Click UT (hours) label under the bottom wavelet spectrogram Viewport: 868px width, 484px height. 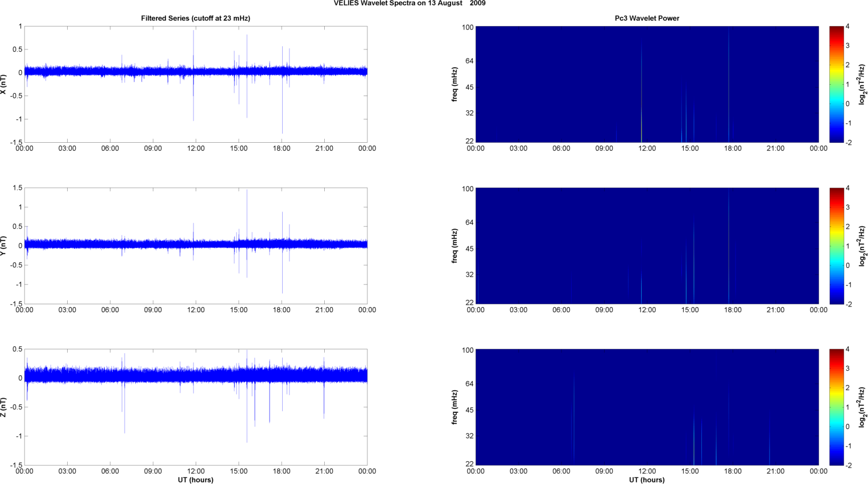647,480
